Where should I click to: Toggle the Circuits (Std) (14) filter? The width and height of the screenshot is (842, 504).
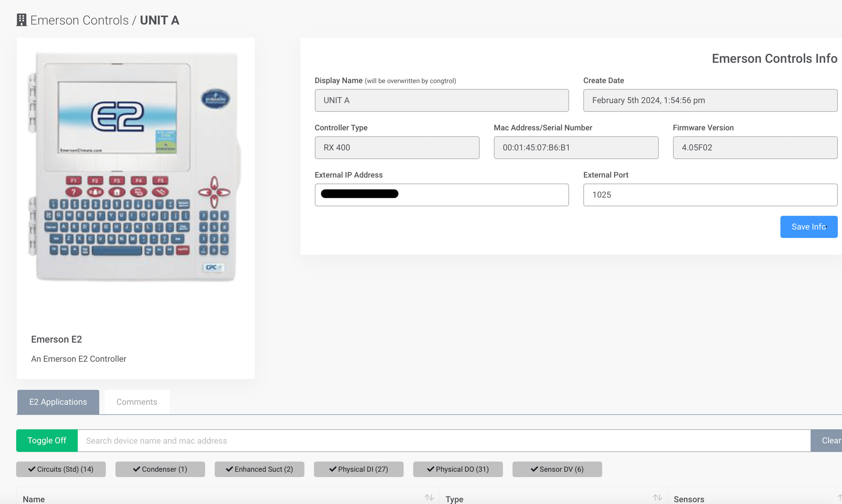61,469
